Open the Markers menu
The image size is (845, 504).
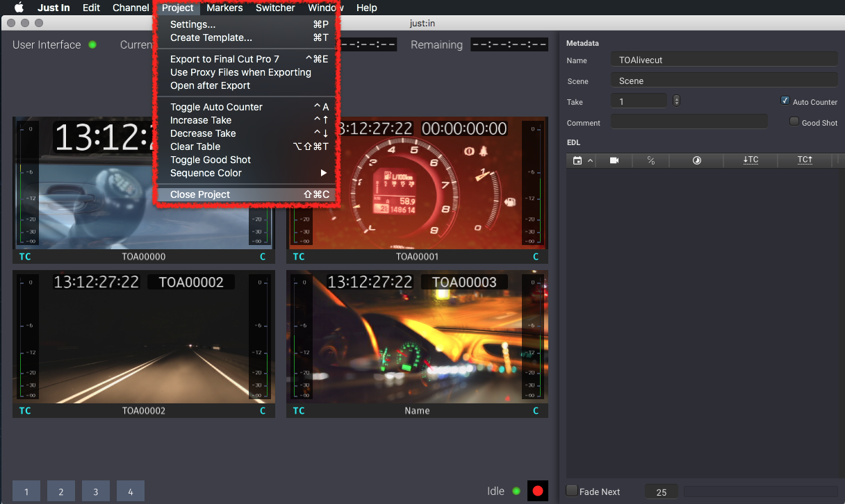pos(224,8)
